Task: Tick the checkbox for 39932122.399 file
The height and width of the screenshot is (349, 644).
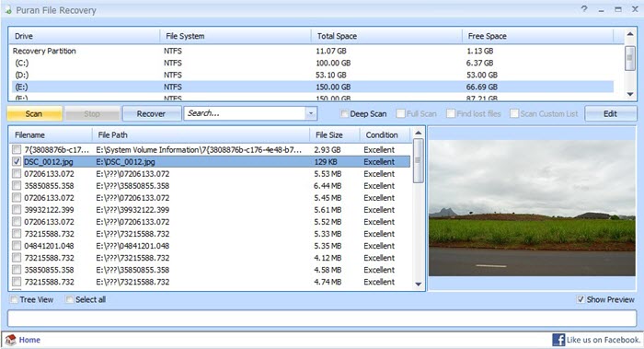Action: click(x=17, y=210)
